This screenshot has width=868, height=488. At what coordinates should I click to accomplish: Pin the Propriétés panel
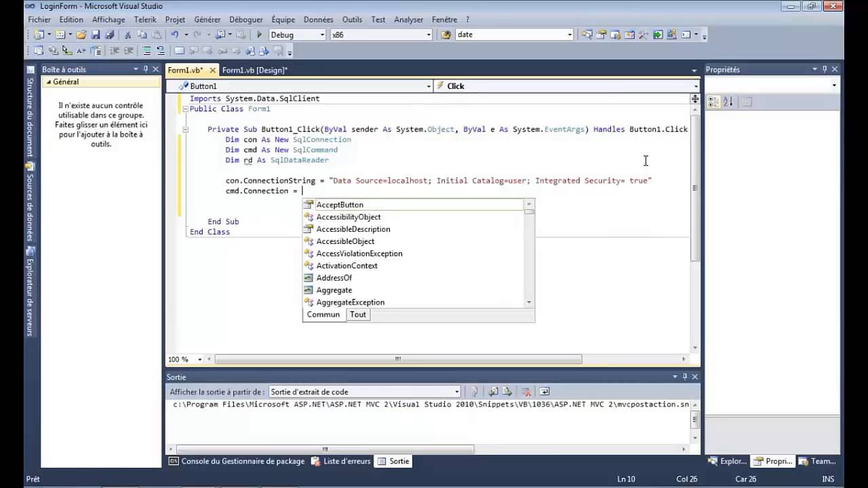pos(825,69)
